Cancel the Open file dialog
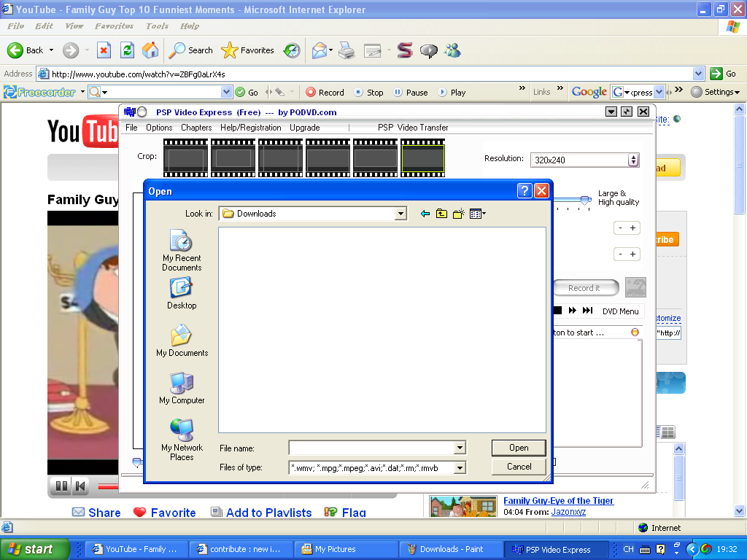 click(518, 466)
